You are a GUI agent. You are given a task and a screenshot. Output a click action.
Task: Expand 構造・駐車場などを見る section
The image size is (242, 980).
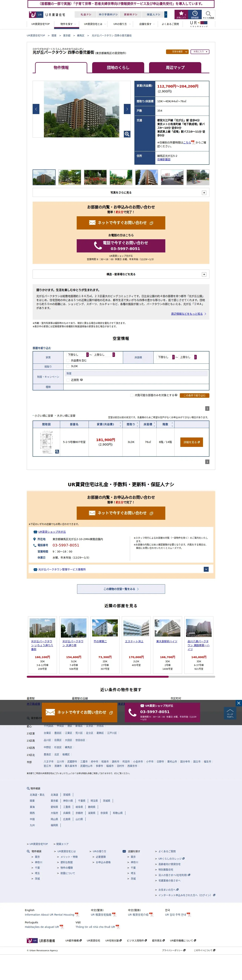coord(121,274)
